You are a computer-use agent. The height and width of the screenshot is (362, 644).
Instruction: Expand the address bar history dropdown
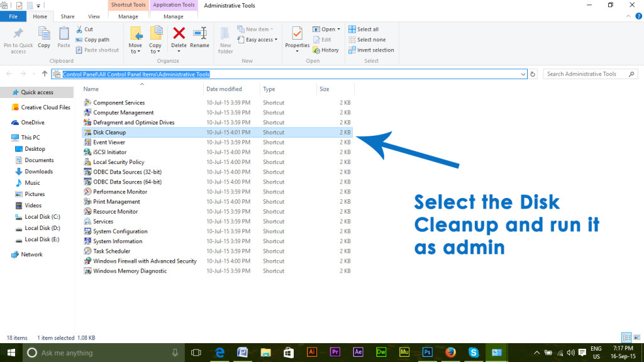(x=523, y=74)
